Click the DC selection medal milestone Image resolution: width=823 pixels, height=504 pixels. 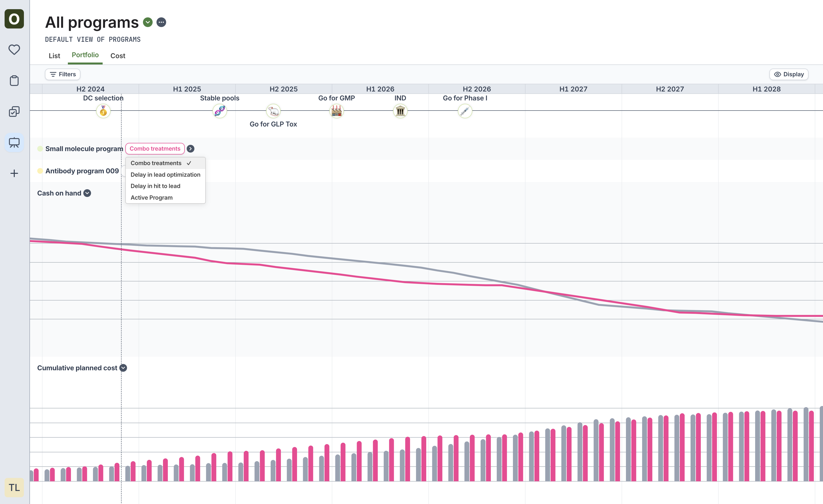click(103, 111)
